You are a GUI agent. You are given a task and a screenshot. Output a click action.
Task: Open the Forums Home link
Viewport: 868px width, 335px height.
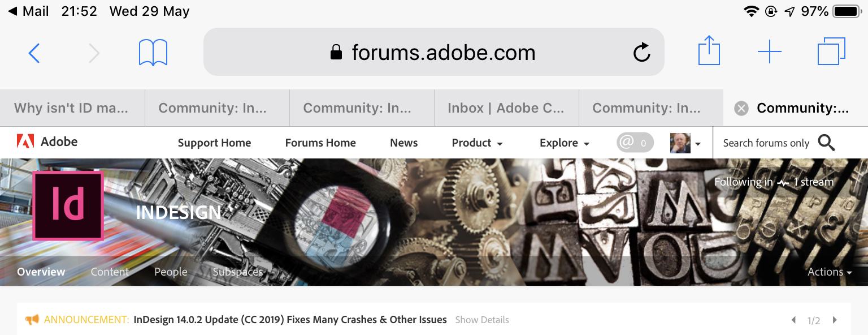coord(320,143)
